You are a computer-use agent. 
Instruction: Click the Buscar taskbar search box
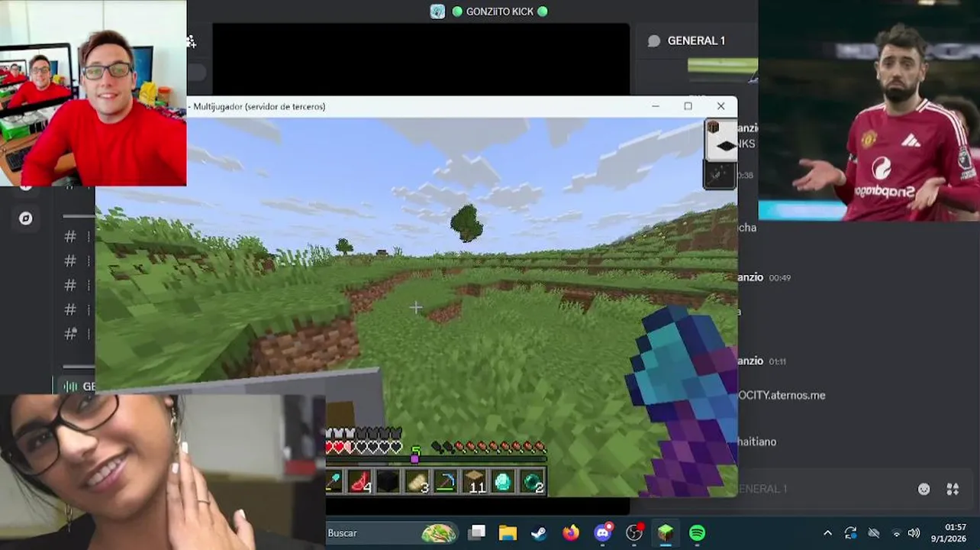coord(392,532)
